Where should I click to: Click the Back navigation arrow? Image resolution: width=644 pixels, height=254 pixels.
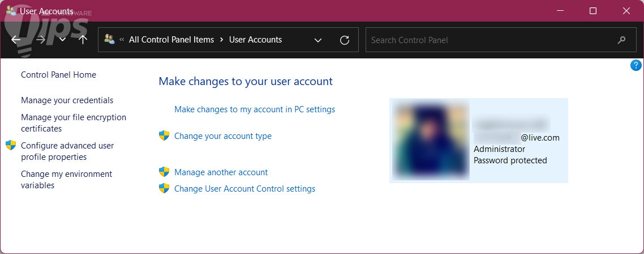click(16, 40)
